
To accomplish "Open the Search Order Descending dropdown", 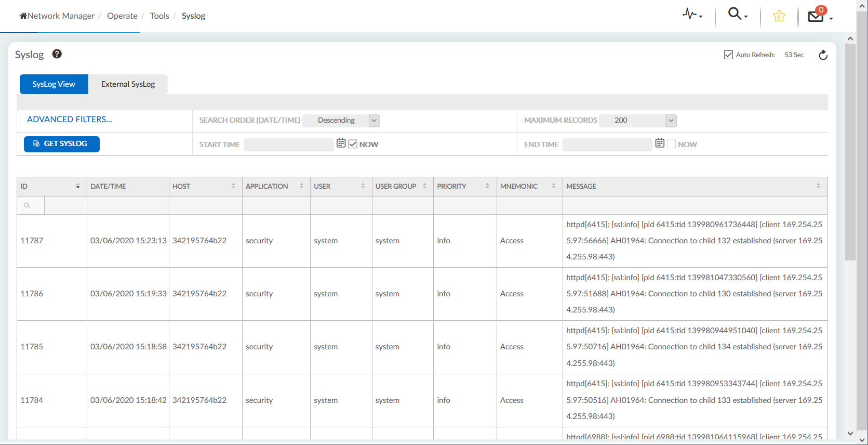I will click(x=341, y=121).
